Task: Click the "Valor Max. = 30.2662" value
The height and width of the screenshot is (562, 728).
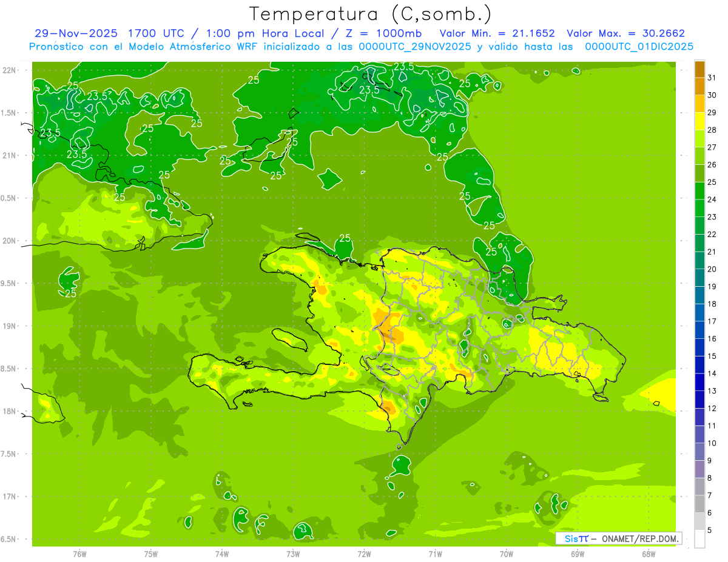Action: (x=626, y=33)
